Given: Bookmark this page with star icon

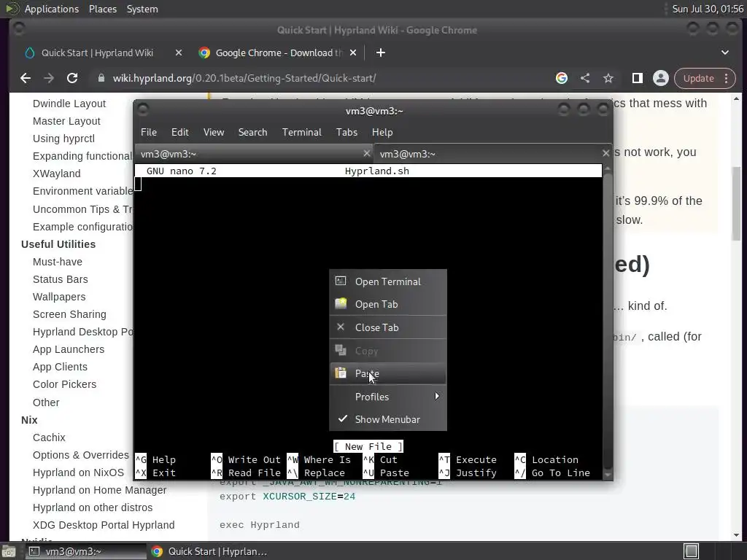Looking at the screenshot, I should [608, 78].
